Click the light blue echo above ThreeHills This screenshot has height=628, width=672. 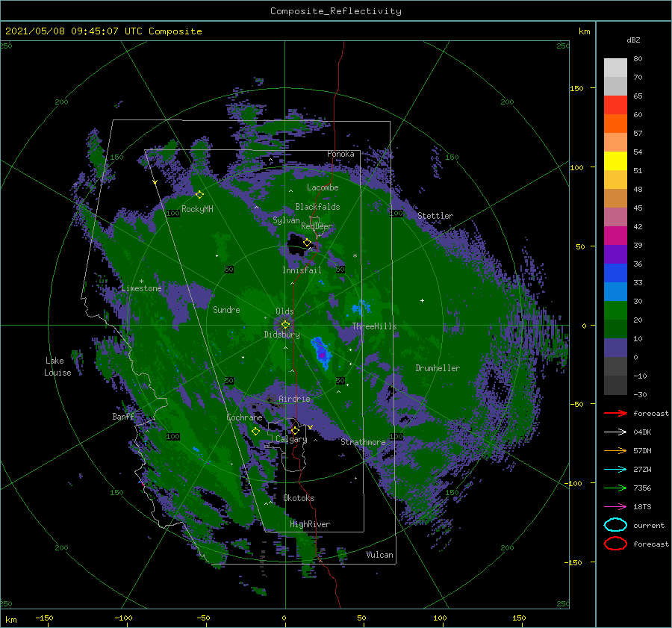click(361, 307)
